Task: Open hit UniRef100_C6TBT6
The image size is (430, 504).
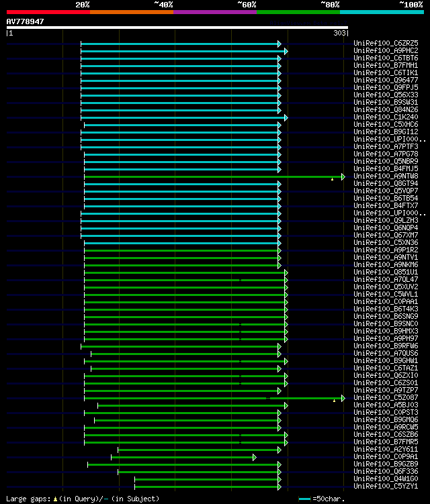Action: [x=386, y=58]
